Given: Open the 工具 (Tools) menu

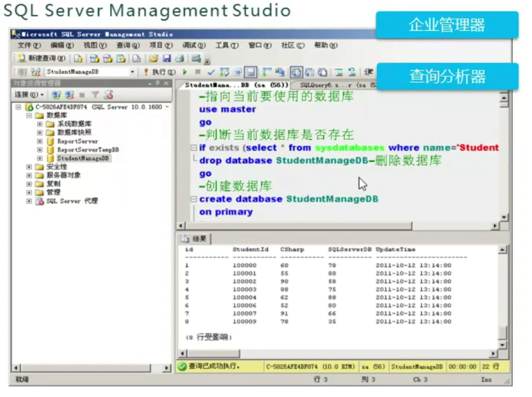Looking at the screenshot, I should click(x=227, y=45).
